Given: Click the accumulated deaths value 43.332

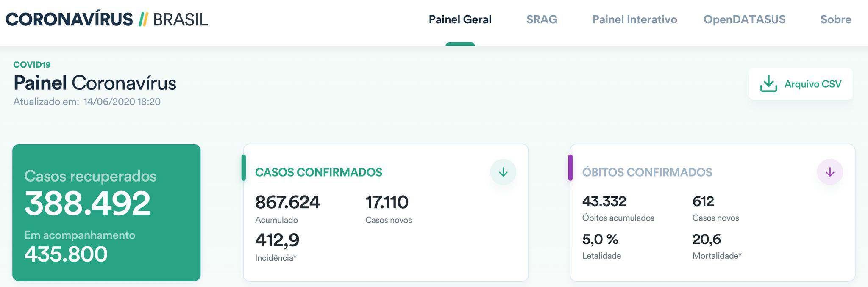Looking at the screenshot, I should click(604, 201).
